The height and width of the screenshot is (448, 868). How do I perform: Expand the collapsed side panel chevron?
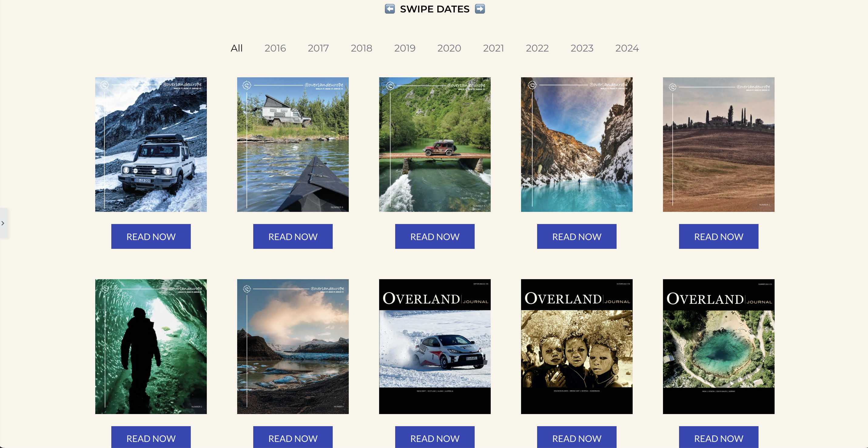3,223
